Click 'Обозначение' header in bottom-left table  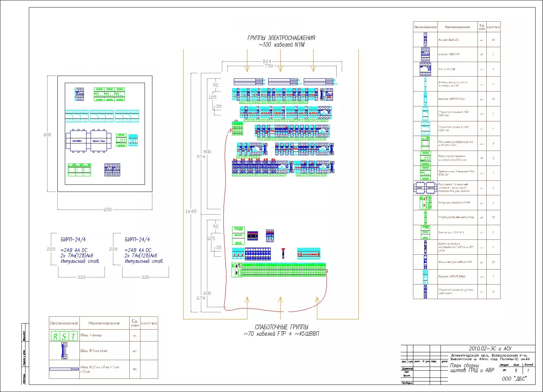click(x=64, y=323)
